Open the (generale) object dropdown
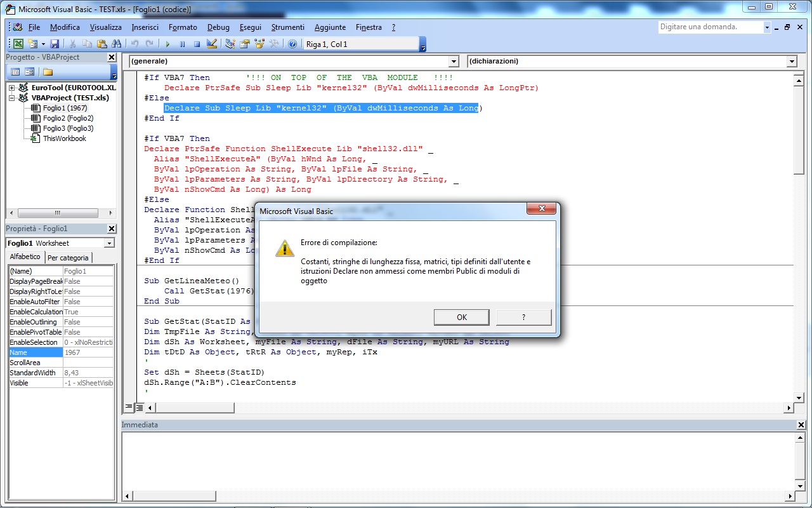Viewport: 812px width, 508px height. [453, 62]
